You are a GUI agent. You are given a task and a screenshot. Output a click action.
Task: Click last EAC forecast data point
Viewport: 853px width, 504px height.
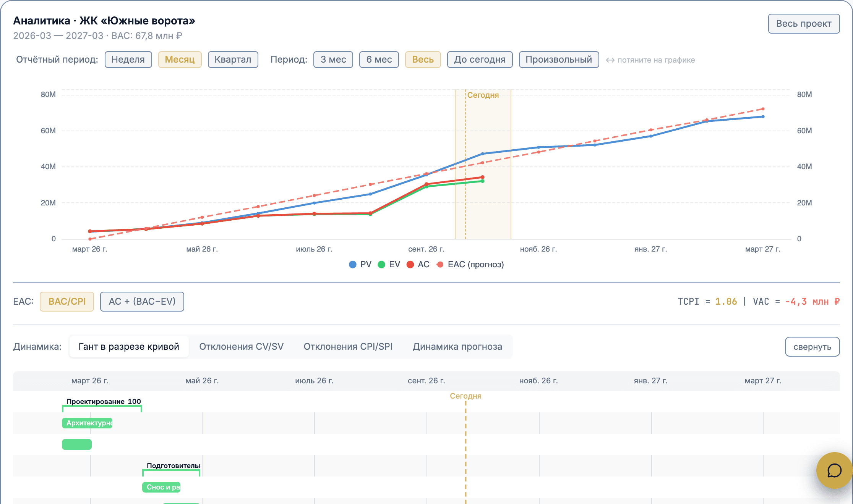(763, 109)
